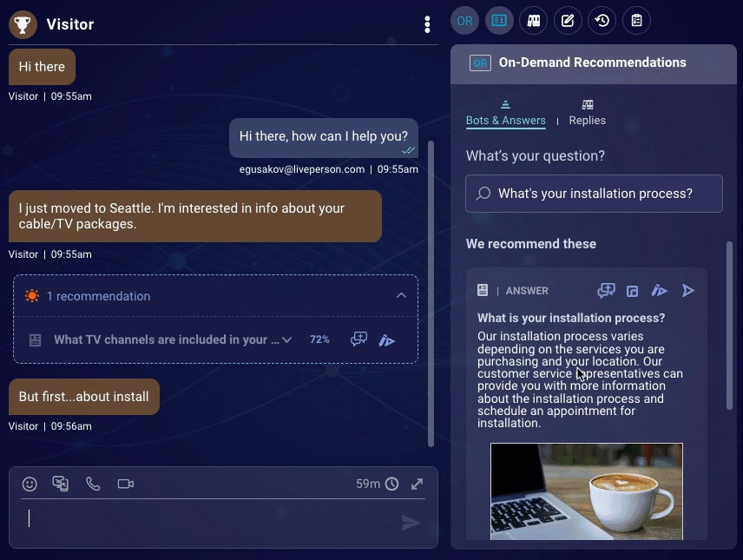Open the On-Demand Recommendations OR widget
Viewport: 743px width, 560px height.
coord(464,21)
